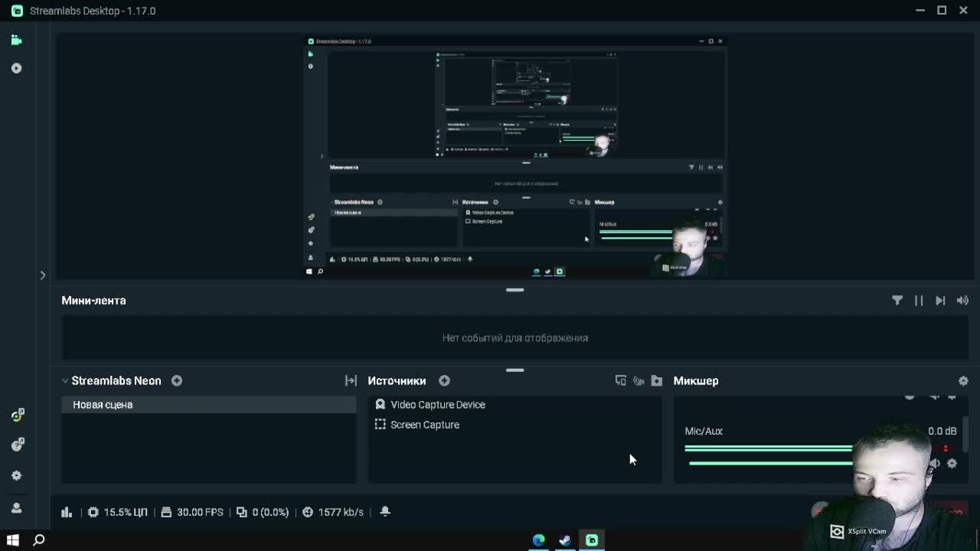Mute the Mic/Aux audio source
This screenshot has width=980, height=551.
coord(935,463)
